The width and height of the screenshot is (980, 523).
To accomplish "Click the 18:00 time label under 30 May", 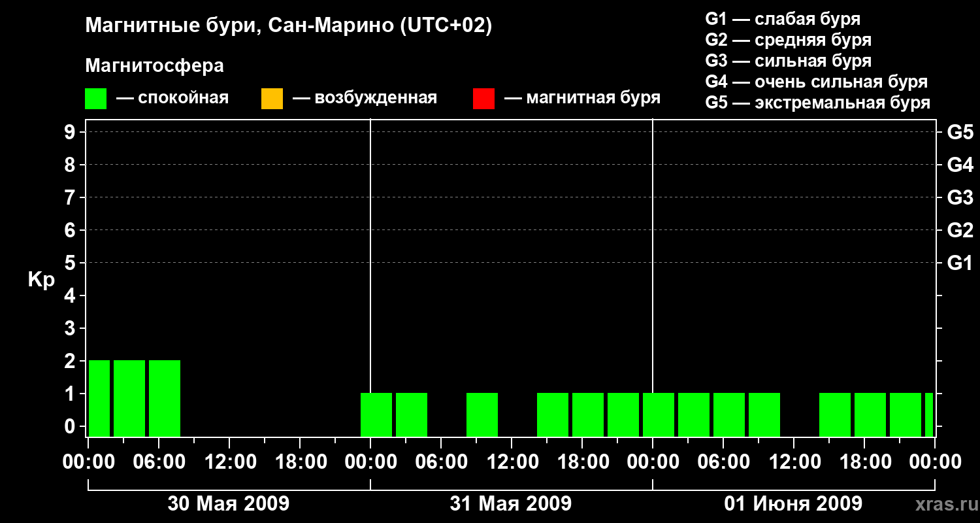I will (x=300, y=462).
